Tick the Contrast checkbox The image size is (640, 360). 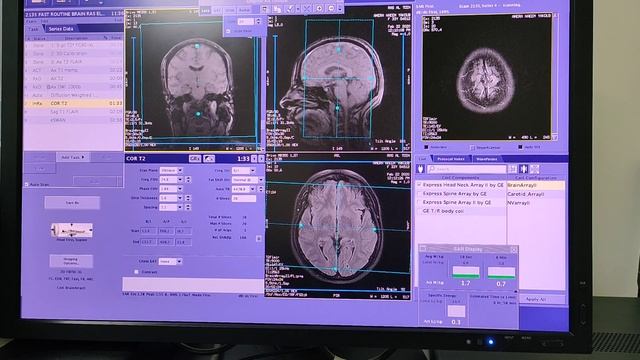point(136,271)
